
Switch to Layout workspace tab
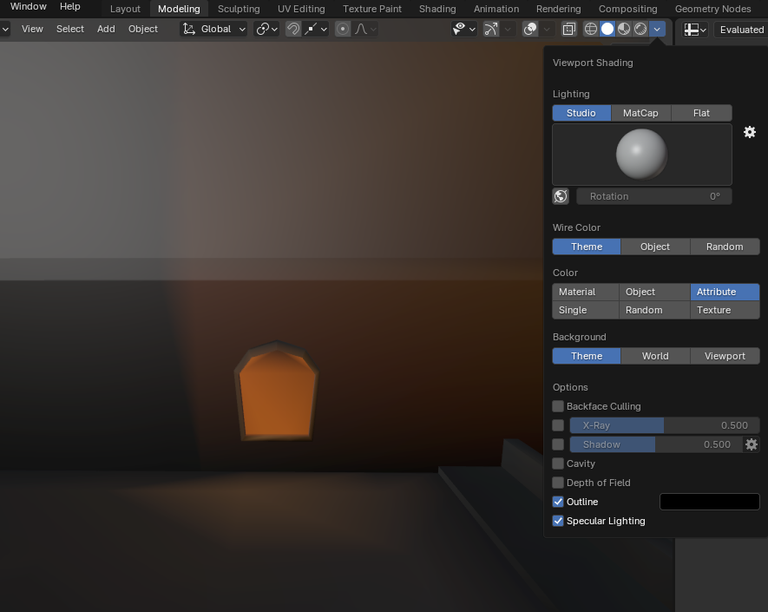(x=125, y=9)
